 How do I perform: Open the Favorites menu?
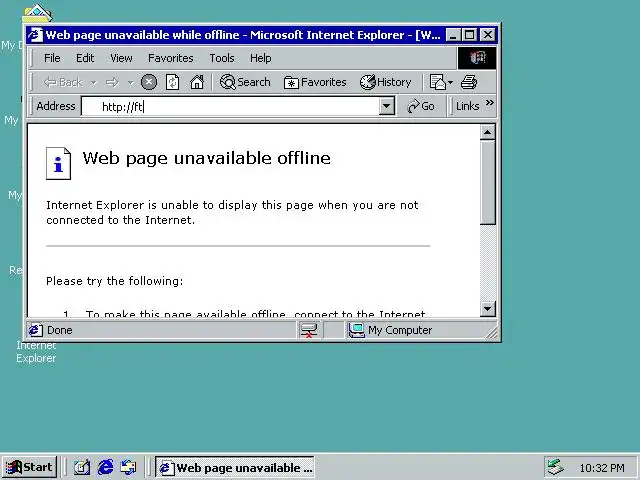(171, 58)
